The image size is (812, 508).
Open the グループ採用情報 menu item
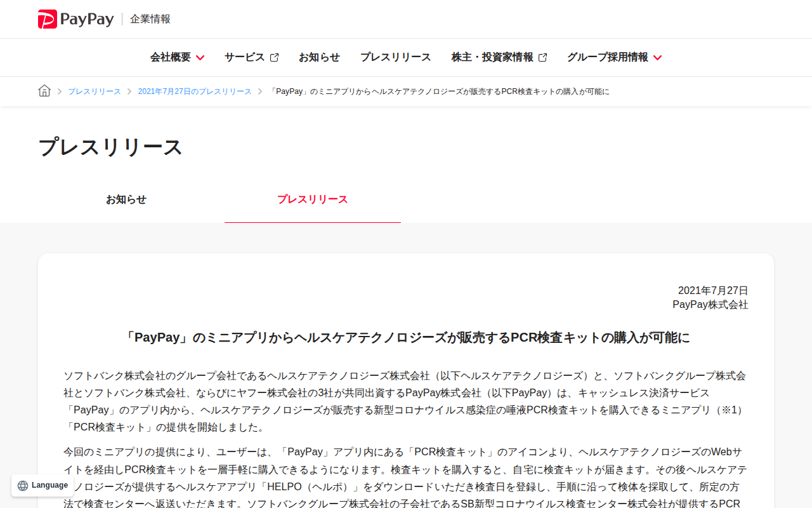pos(608,57)
